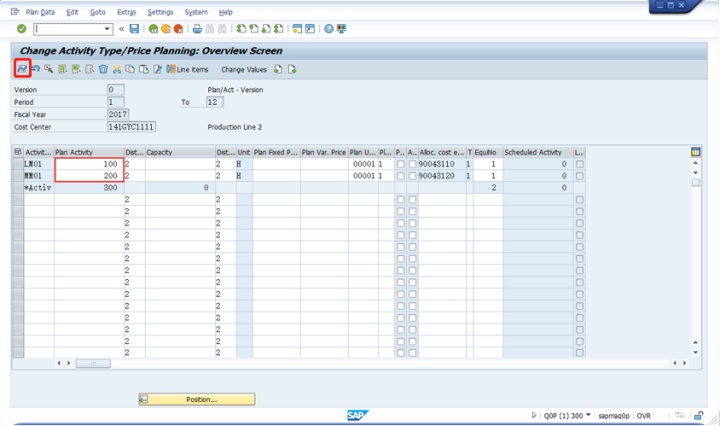Click Plan Activity cell with value 100
Image resolution: width=720 pixels, height=426 pixels.
(x=89, y=164)
